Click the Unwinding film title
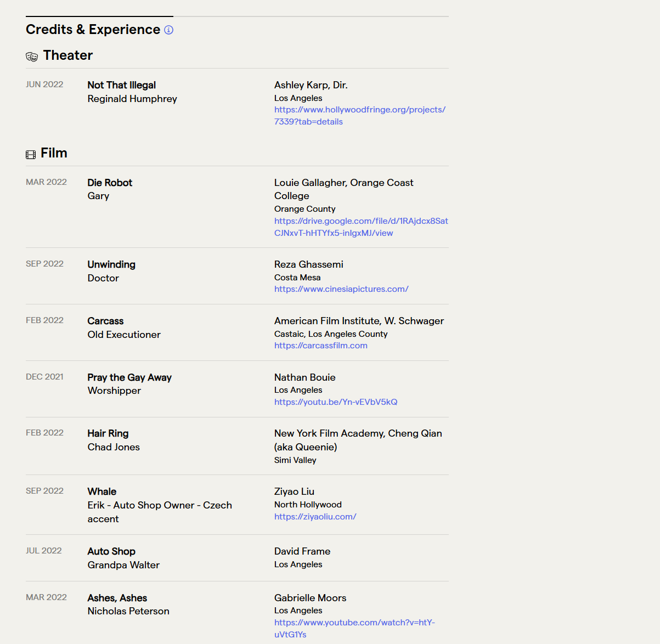 pyautogui.click(x=111, y=264)
